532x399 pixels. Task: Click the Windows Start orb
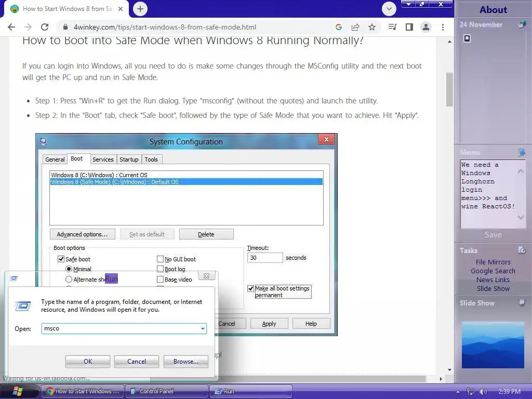pos(18,392)
